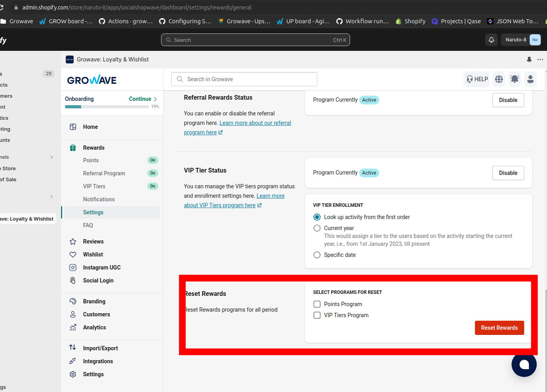Click the Growave logo

(92, 80)
